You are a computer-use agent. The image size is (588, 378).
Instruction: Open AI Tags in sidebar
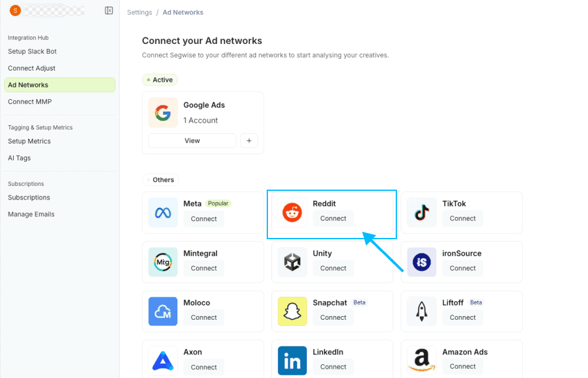pyautogui.click(x=19, y=158)
